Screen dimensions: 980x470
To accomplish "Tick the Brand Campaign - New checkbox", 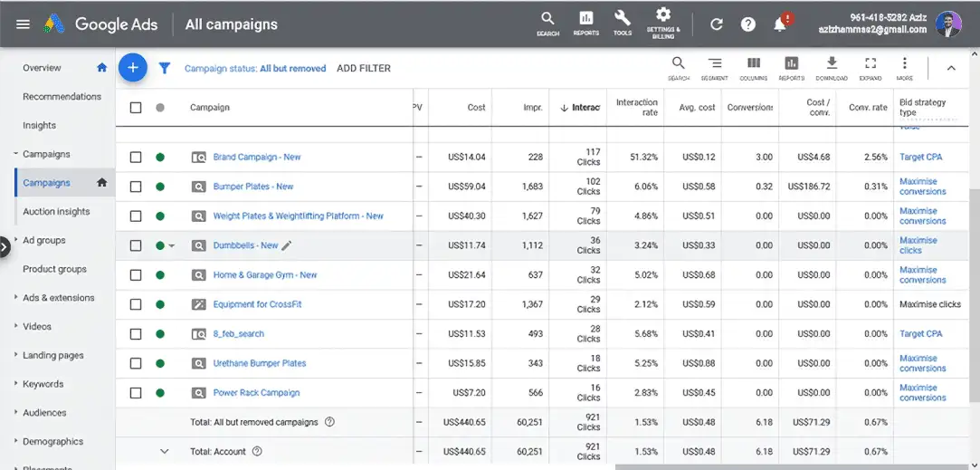I will 136,158.
